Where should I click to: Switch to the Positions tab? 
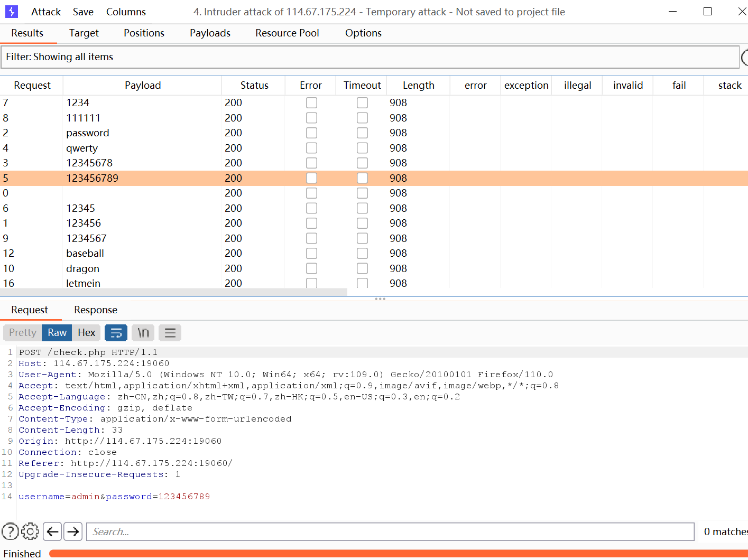tap(144, 33)
